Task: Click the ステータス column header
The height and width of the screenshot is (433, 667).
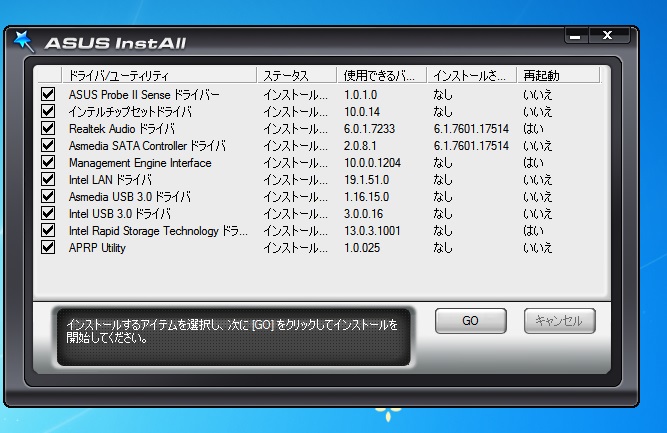Action: pos(296,75)
